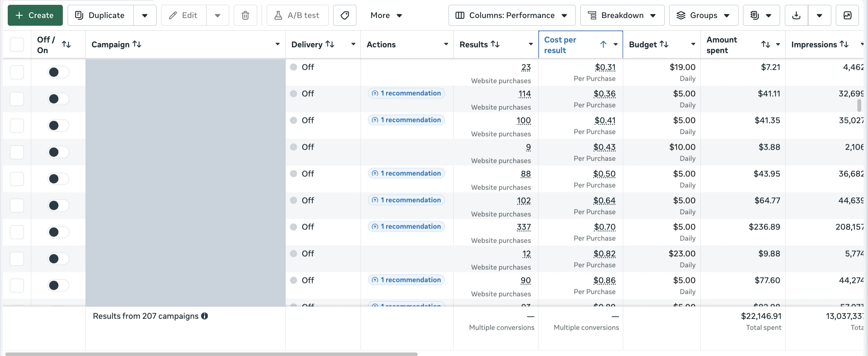Click the delete trash can icon
The image size is (868, 356).
click(x=245, y=15)
